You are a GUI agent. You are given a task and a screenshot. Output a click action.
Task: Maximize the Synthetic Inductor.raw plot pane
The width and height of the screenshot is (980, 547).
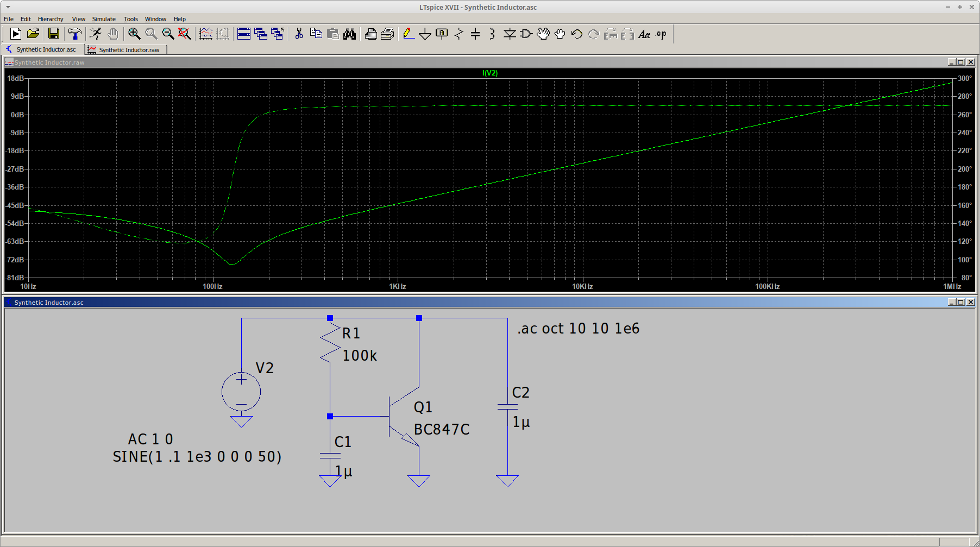click(x=960, y=62)
